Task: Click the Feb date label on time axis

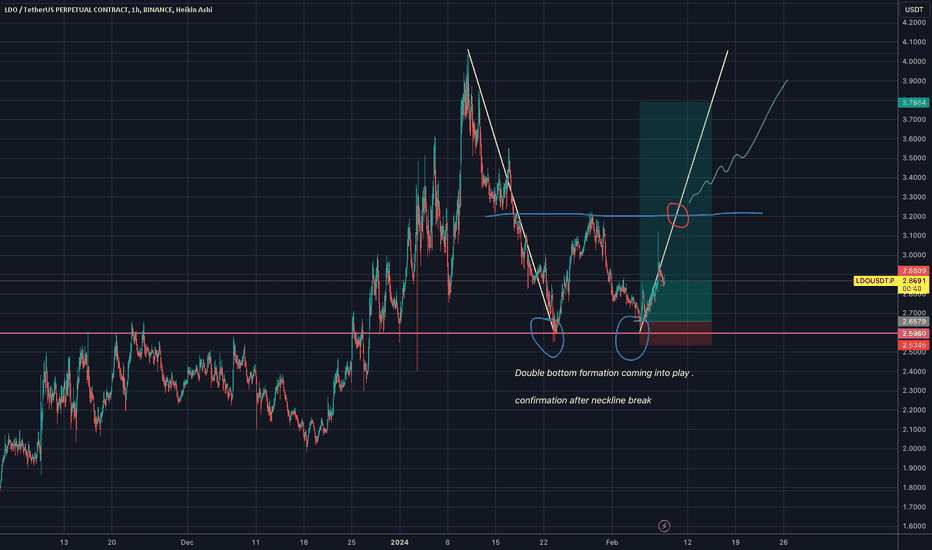Action: 612,542
